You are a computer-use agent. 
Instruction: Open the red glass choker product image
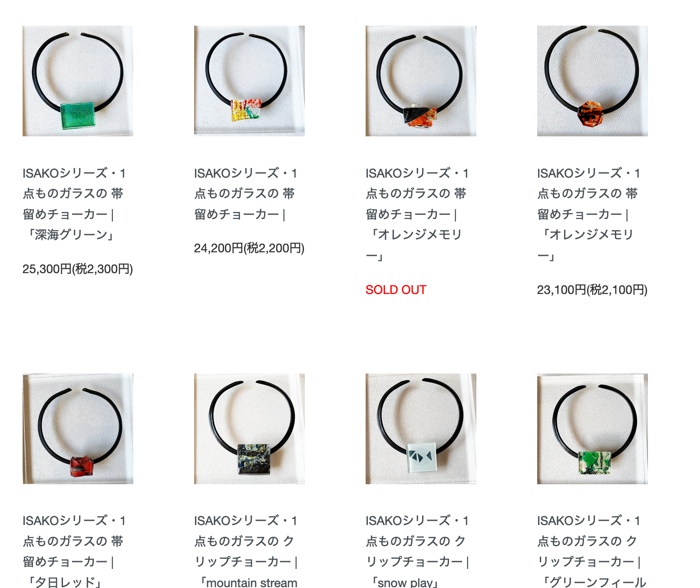[78, 429]
